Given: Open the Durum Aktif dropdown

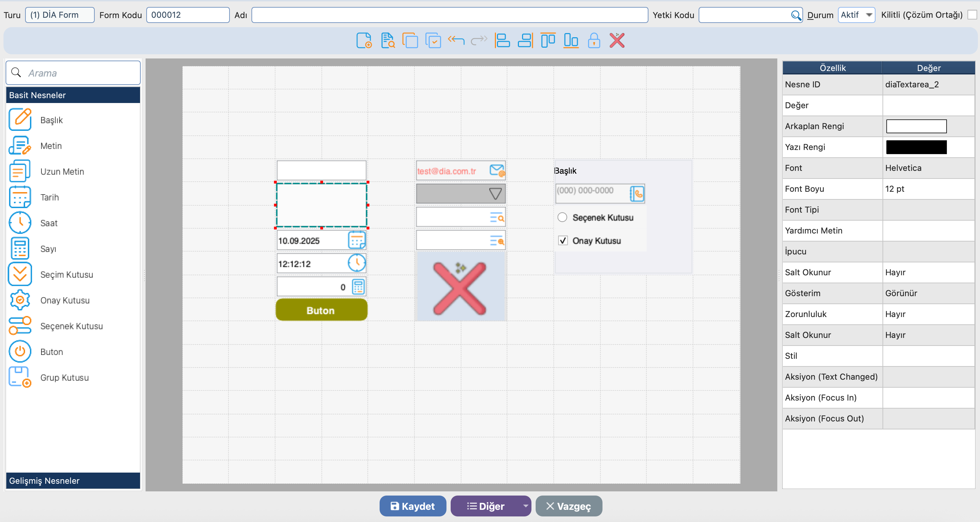Looking at the screenshot, I should (856, 15).
